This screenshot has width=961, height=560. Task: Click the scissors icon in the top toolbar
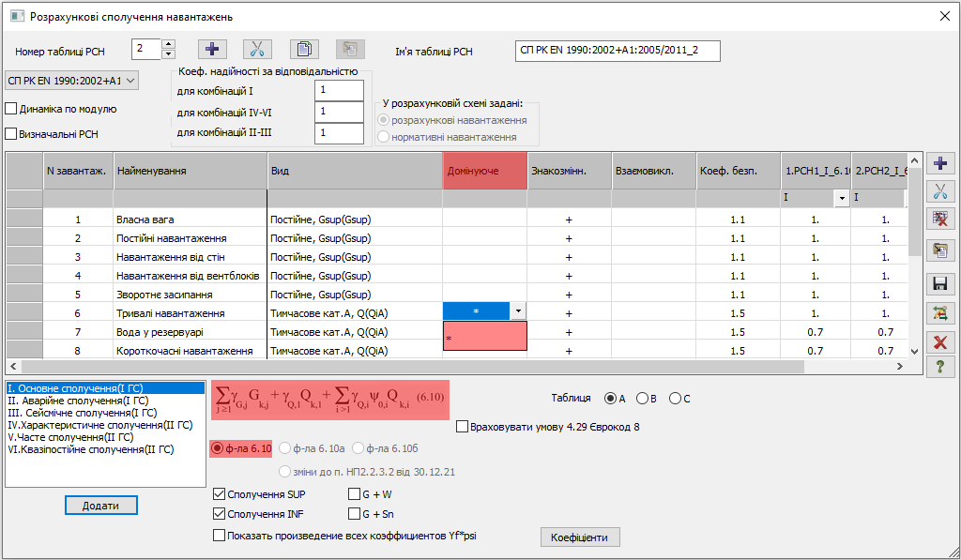coord(257,50)
